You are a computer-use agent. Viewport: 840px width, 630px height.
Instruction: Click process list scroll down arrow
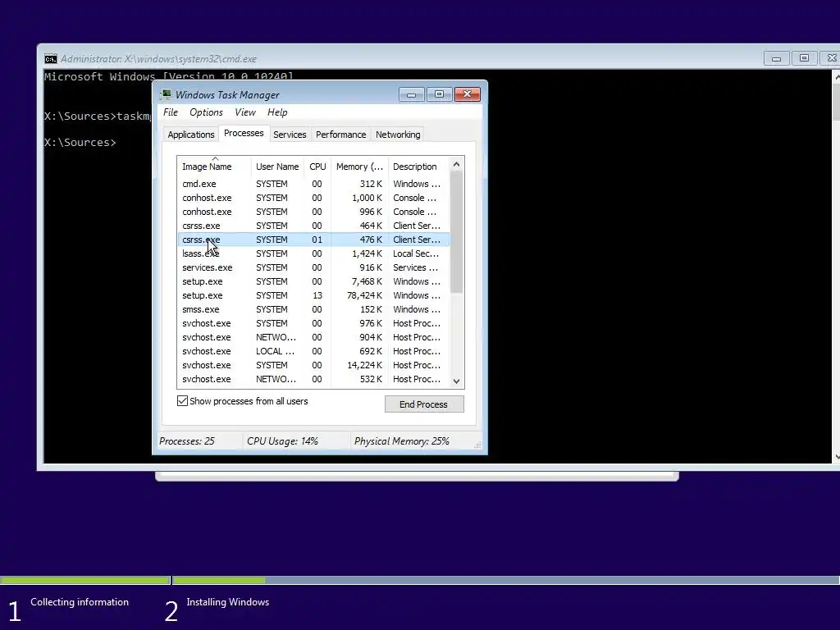456,381
